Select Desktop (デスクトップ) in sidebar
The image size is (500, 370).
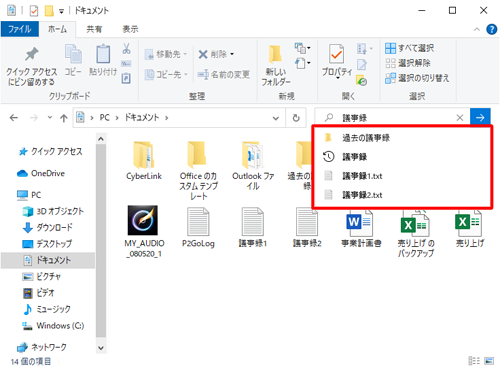47,244
